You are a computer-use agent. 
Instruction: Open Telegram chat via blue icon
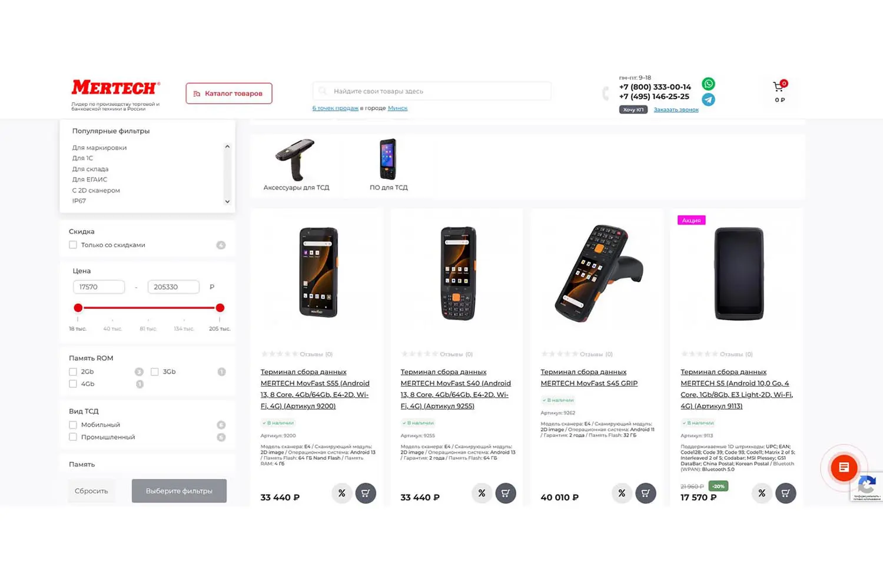coord(709,99)
